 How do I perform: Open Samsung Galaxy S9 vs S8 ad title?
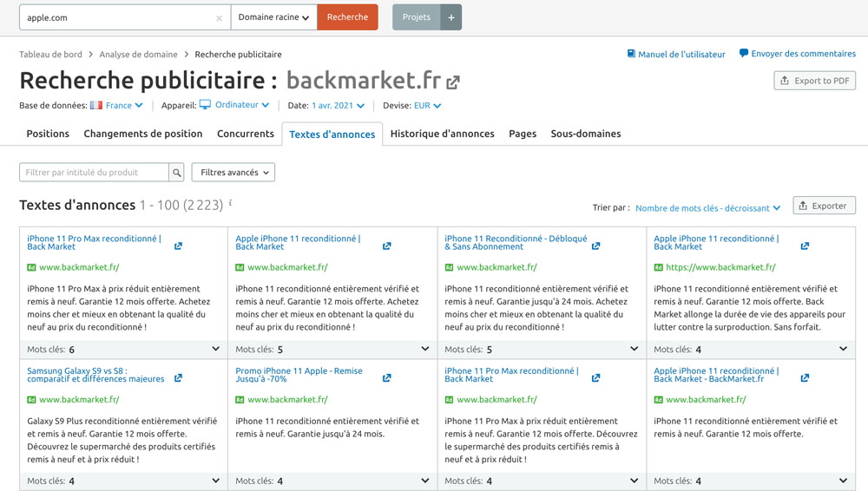[95, 375]
